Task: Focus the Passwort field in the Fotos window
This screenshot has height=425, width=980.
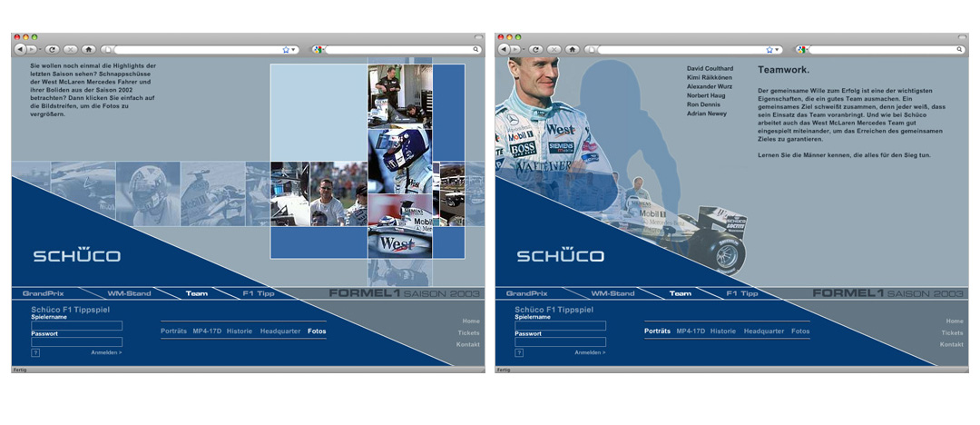Action: click(x=77, y=342)
